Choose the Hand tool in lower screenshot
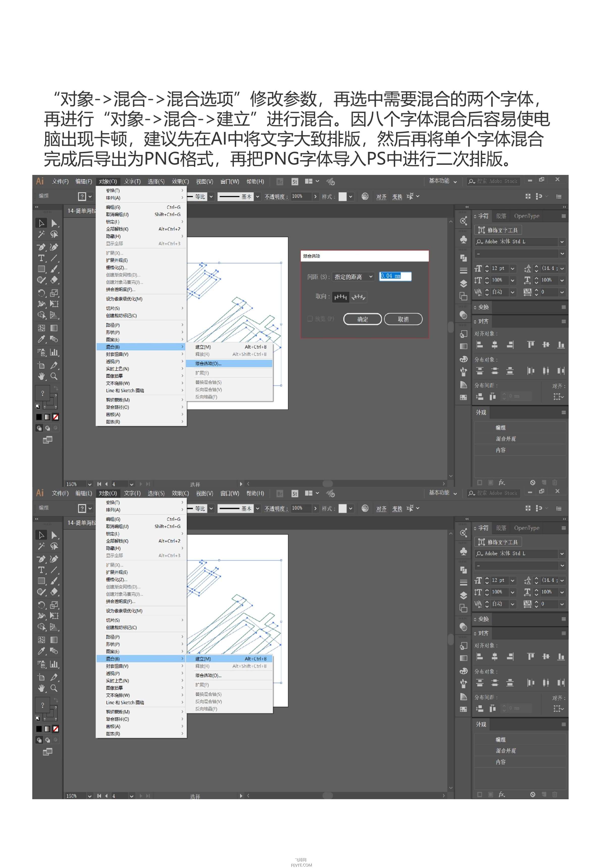 pyautogui.click(x=41, y=688)
